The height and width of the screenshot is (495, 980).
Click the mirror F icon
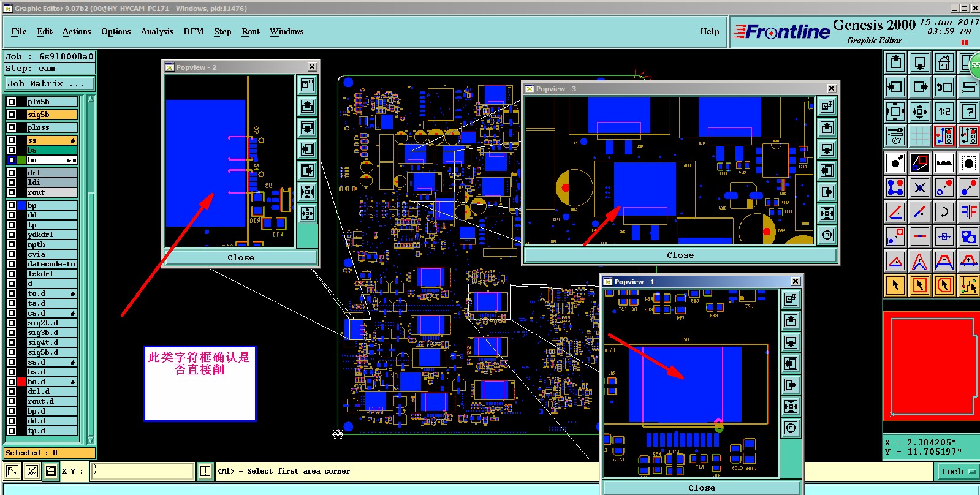(969, 212)
